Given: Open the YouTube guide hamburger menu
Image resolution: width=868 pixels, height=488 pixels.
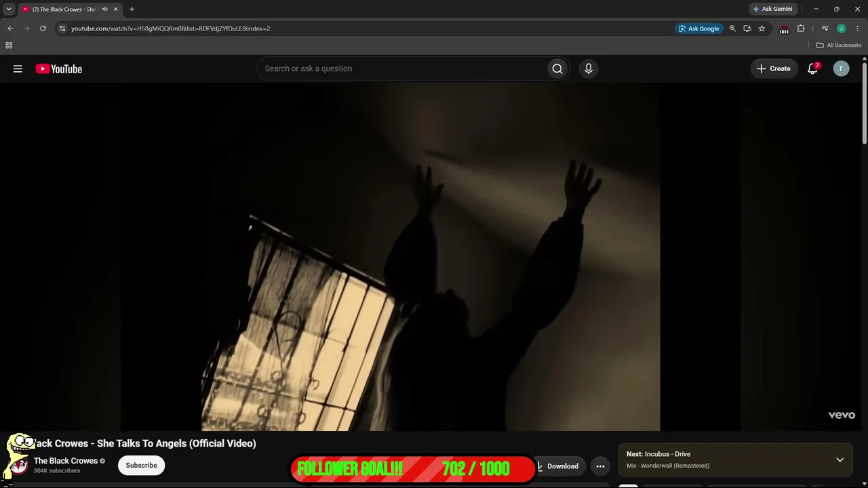Looking at the screenshot, I should [18, 68].
